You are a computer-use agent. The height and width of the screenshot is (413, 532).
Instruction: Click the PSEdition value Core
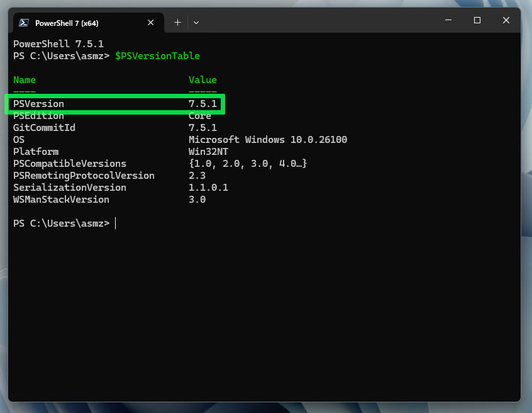(x=200, y=116)
